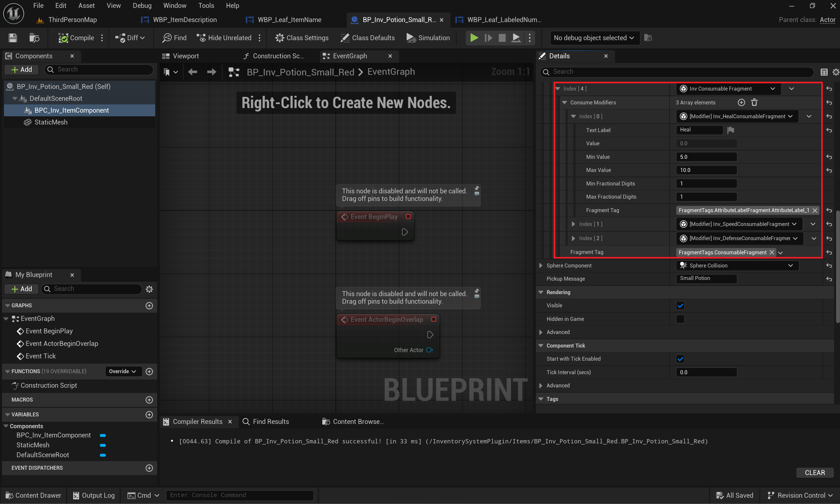
Task: Open the Tools menu
Action: pos(206,5)
